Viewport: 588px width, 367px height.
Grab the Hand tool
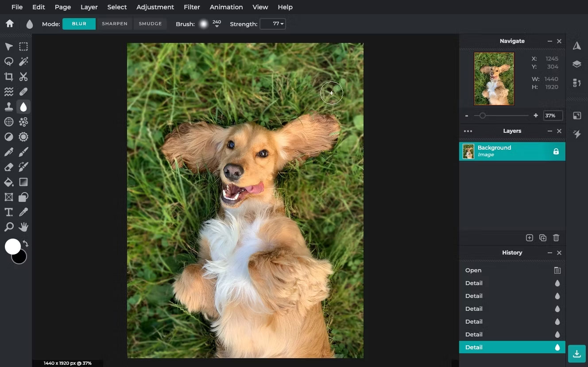[x=23, y=227]
